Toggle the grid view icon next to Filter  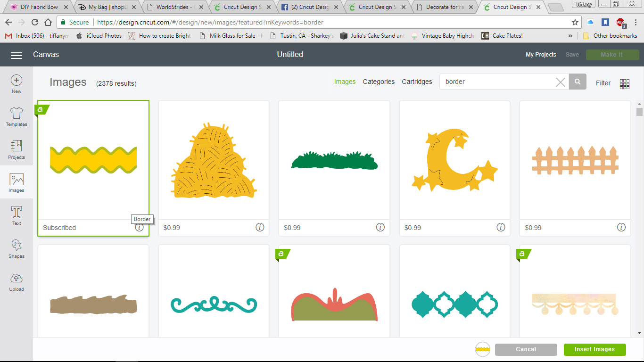pyautogui.click(x=625, y=84)
